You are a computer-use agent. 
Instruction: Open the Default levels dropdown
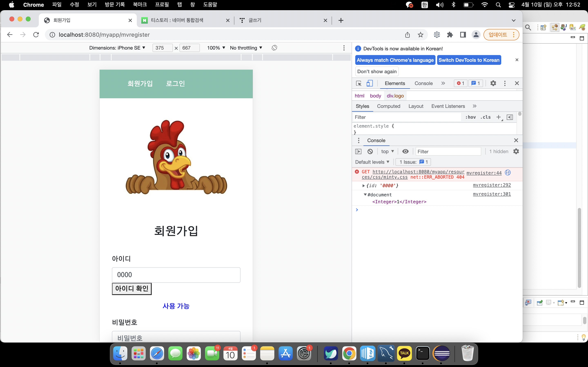coord(372,162)
